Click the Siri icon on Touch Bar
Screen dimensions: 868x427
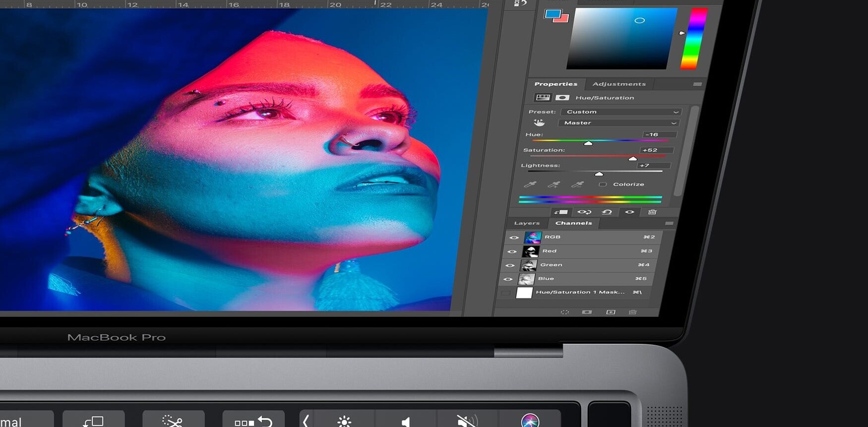point(530,421)
